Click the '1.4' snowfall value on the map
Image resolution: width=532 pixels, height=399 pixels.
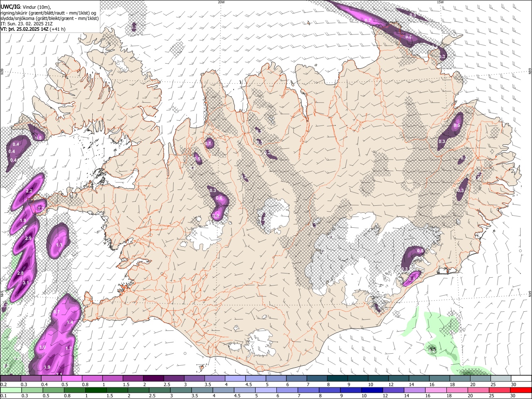pyautogui.click(x=70, y=322)
